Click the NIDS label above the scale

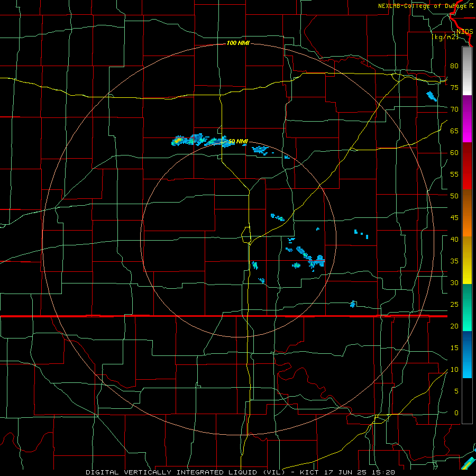click(464, 32)
